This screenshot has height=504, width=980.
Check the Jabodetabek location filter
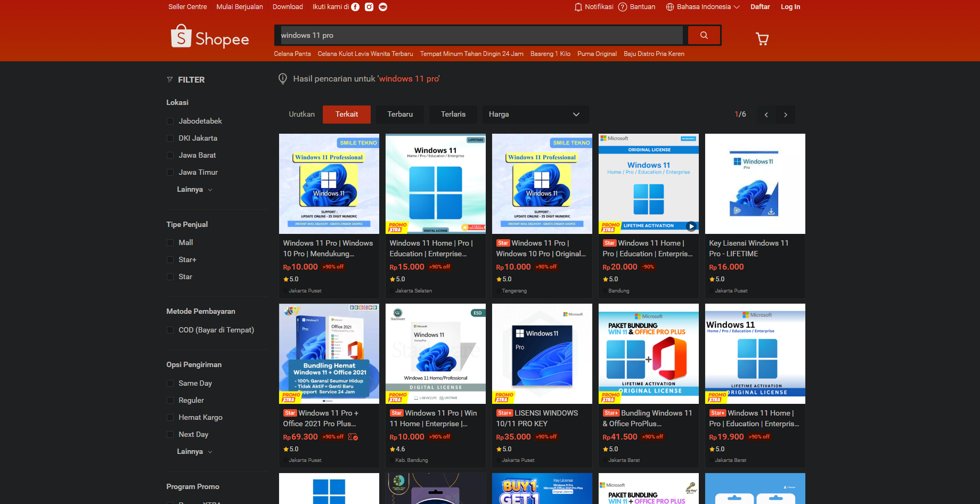170,121
